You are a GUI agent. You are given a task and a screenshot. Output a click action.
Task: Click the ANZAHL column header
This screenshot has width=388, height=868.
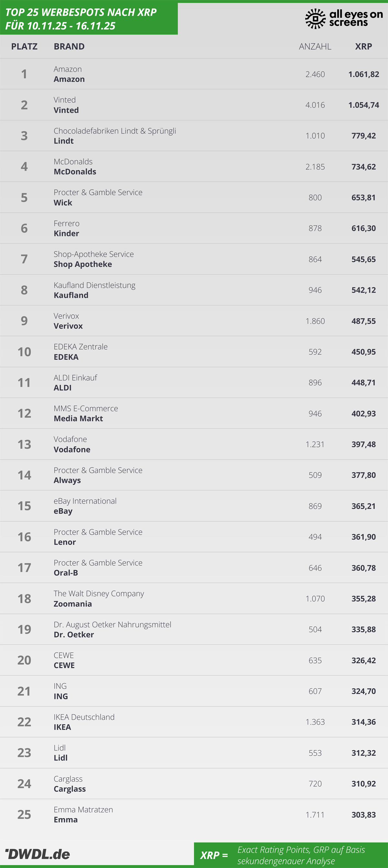pos(315,47)
